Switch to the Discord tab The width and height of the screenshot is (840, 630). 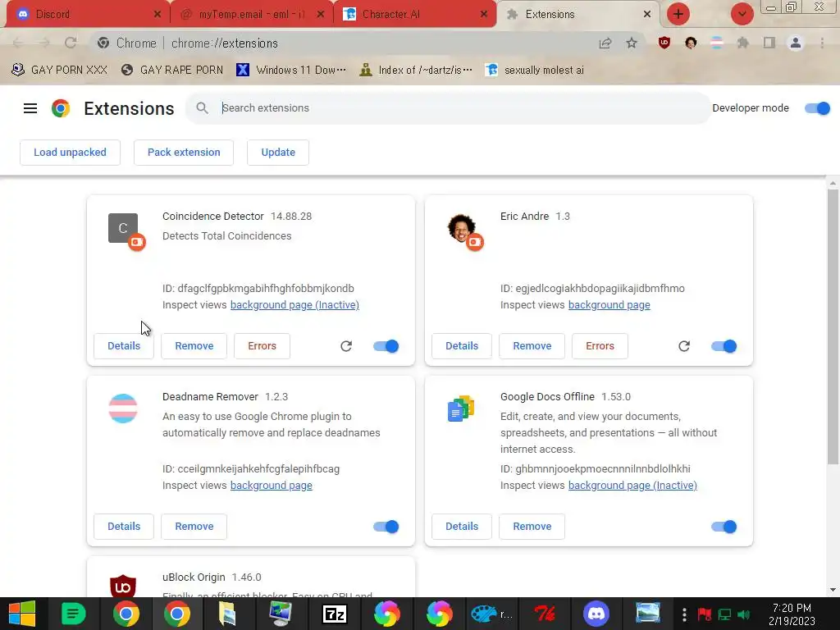pos(85,15)
